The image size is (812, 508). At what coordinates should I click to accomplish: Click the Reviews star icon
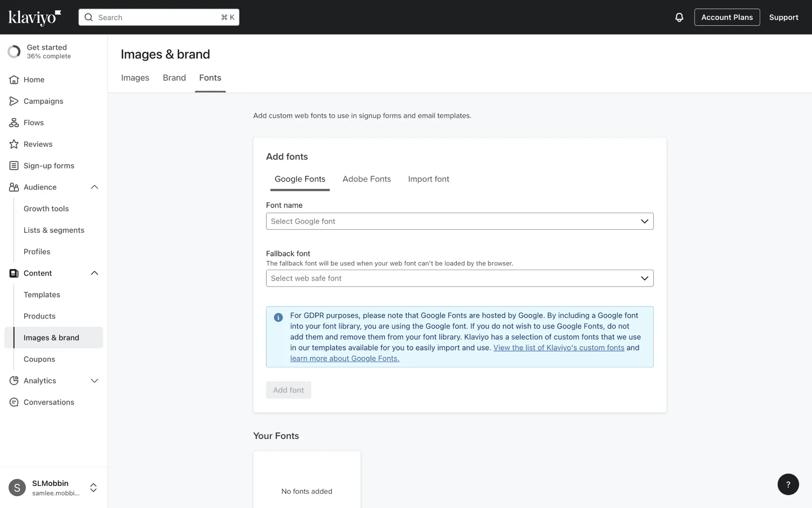(14, 144)
